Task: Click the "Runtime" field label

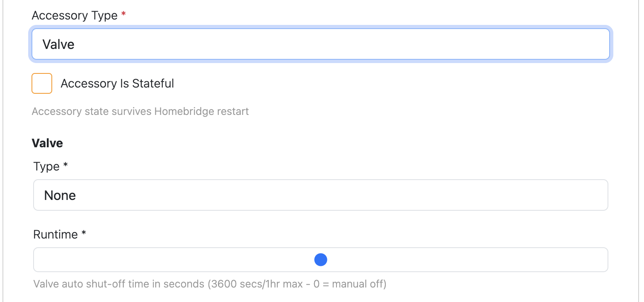Action: (x=56, y=234)
